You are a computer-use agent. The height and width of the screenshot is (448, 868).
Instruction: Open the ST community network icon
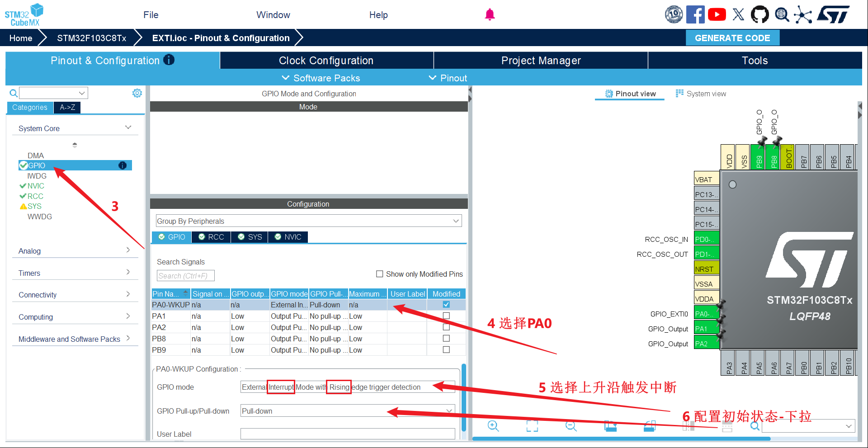click(x=803, y=14)
